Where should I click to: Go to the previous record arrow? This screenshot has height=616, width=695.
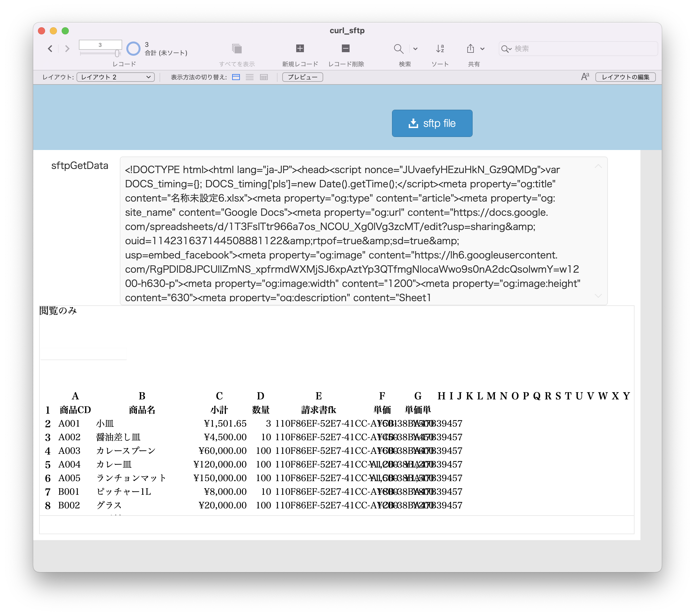pos(50,49)
